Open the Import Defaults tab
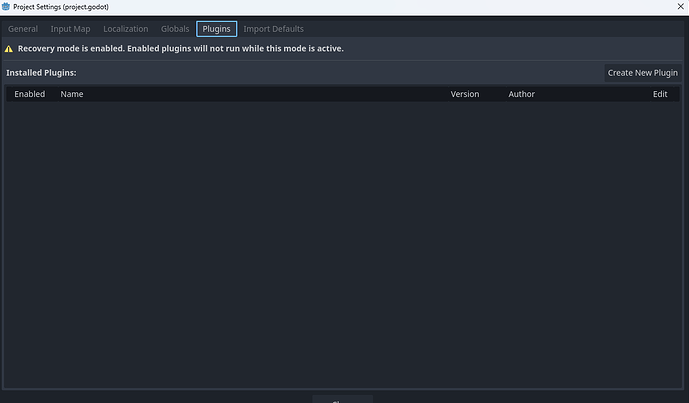Image resolution: width=689 pixels, height=403 pixels. [x=277, y=29]
